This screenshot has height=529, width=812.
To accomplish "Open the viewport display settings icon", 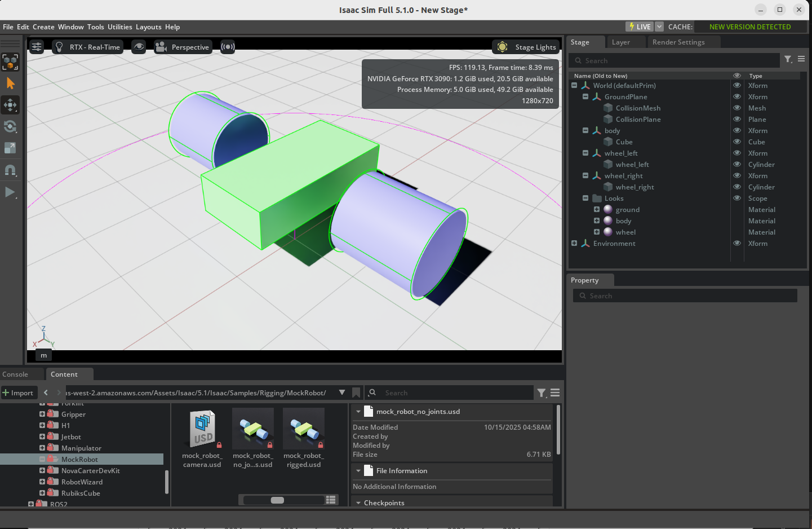I will point(36,47).
